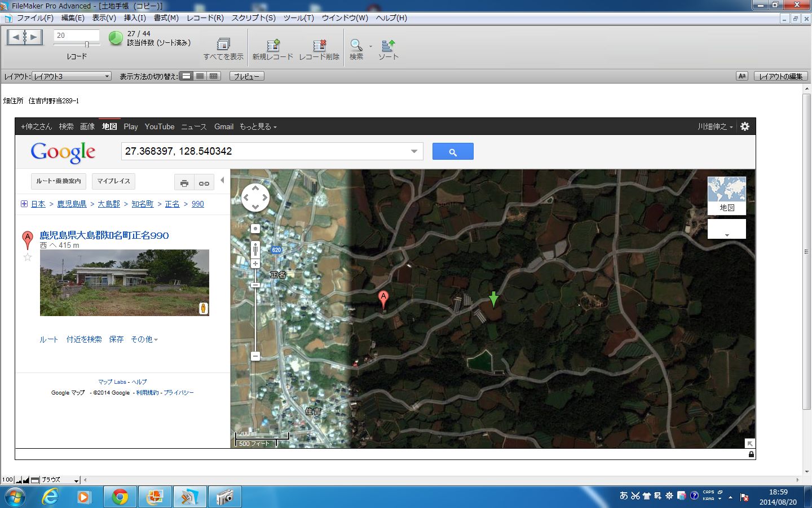The image size is (812, 508).
Task: Click red marker A on the map
Action: point(383,300)
